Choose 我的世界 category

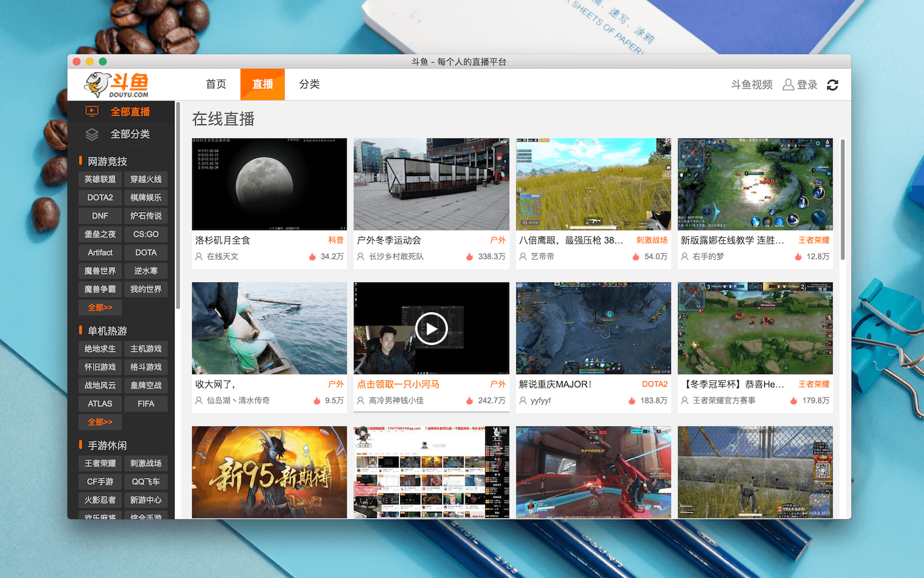(x=146, y=289)
